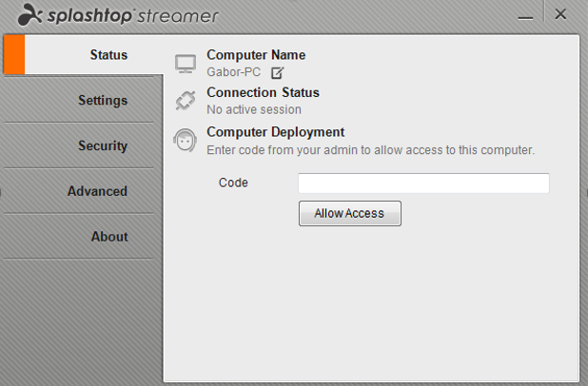
Task: Open the Settings tab
Action: (103, 101)
